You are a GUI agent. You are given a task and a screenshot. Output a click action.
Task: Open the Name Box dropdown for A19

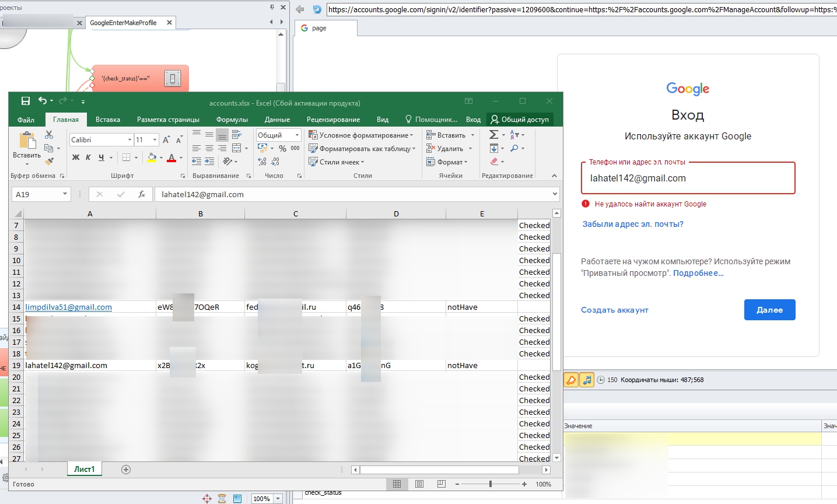pos(65,194)
